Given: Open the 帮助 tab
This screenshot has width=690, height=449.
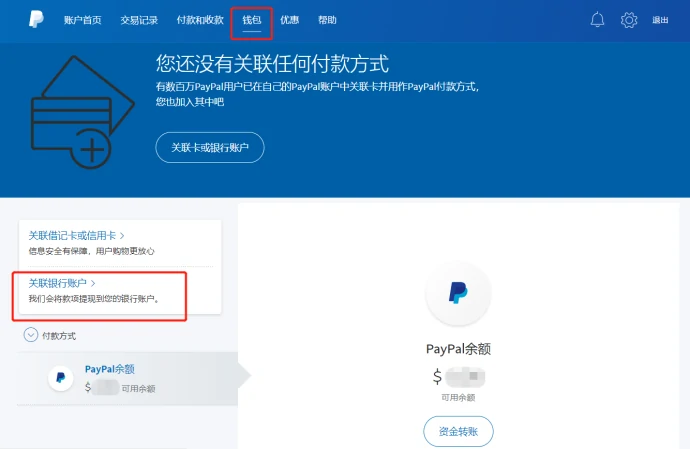Looking at the screenshot, I should tap(327, 20).
